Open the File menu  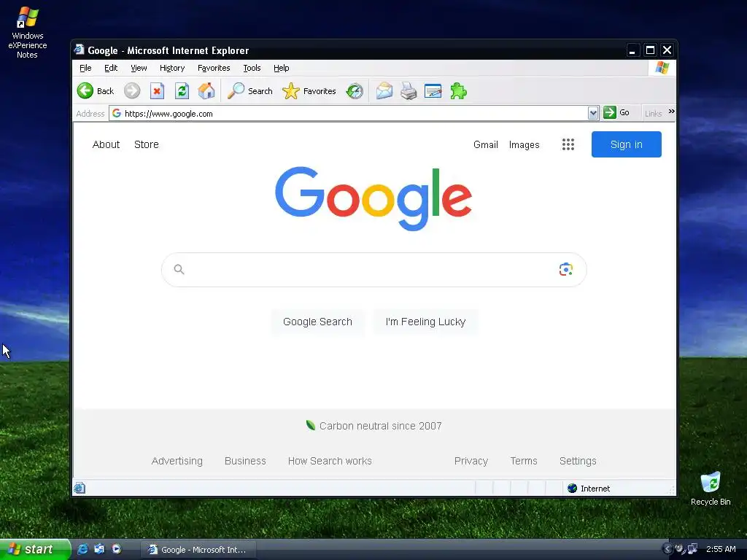point(85,68)
